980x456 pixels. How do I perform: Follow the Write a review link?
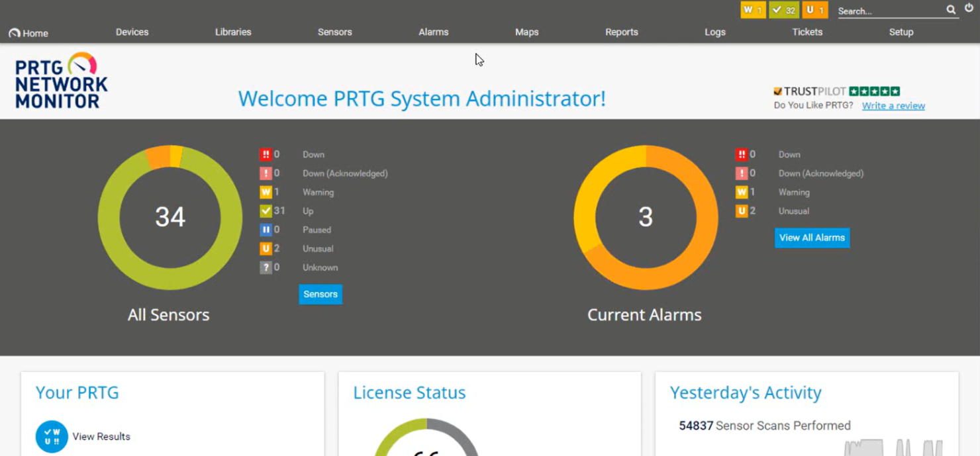[893, 105]
